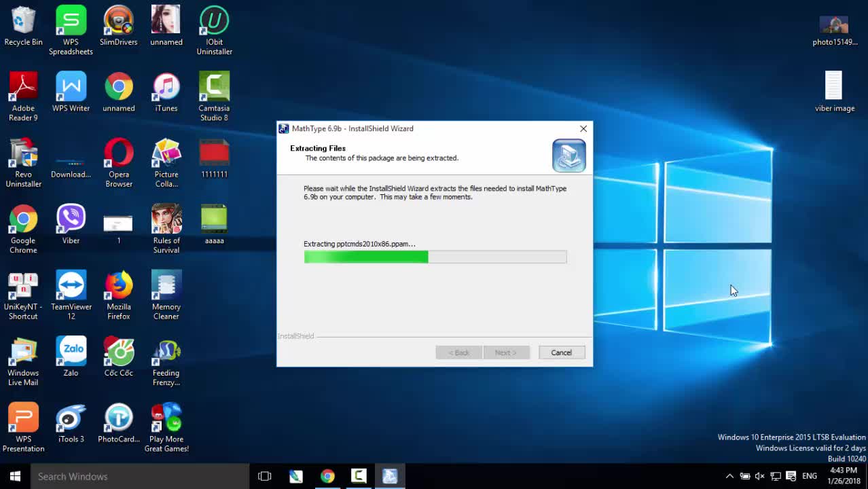Select the Revo Uninstaller desktop icon
The height and width of the screenshot is (489, 868).
point(23,163)
